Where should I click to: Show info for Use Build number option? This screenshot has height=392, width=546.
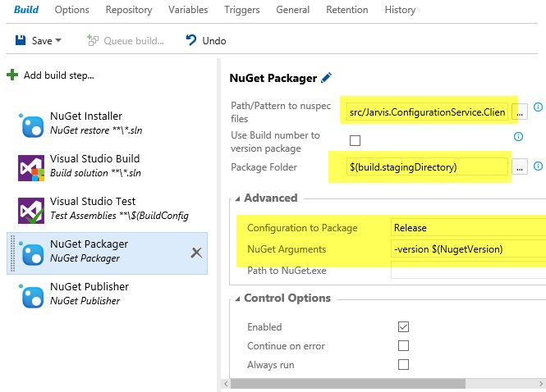pyautogui.click(x=518, y=137)
